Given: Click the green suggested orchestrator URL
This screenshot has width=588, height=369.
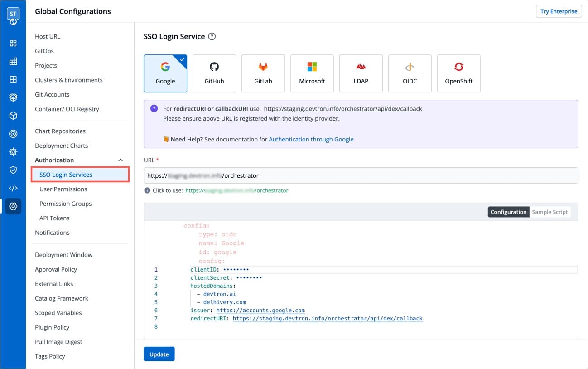Looking at the screenshot, I should point(237,190).
